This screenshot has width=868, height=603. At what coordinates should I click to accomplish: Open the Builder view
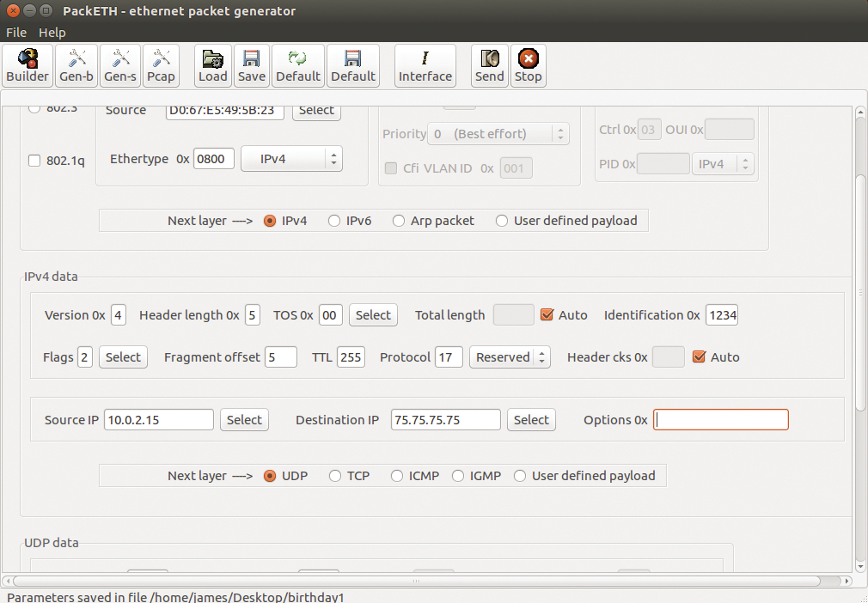[x=27, y=65]
